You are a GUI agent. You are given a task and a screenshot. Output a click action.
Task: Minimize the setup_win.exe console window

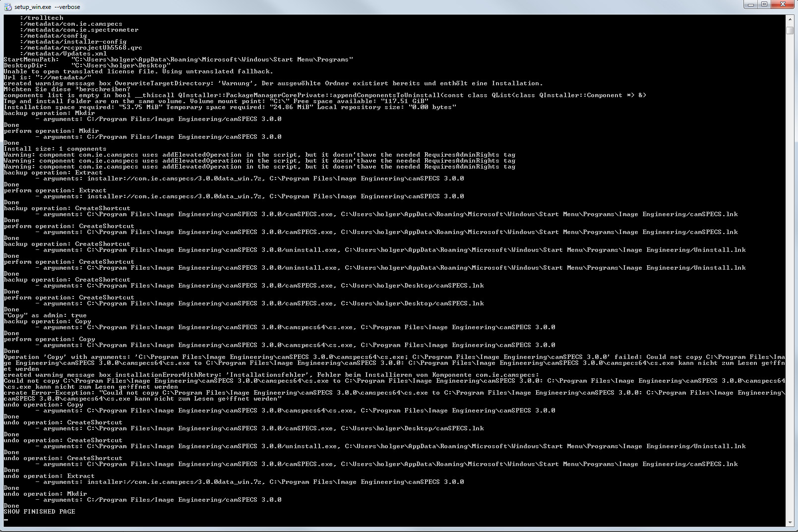pyautogui.click(x=751, y=4)
